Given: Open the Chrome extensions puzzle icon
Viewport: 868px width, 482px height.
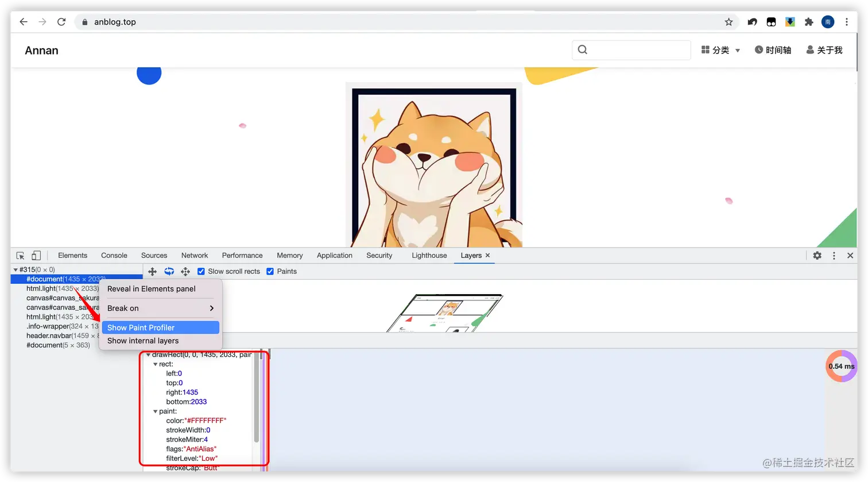Looking at the screenshot, I should click(809, 22).
